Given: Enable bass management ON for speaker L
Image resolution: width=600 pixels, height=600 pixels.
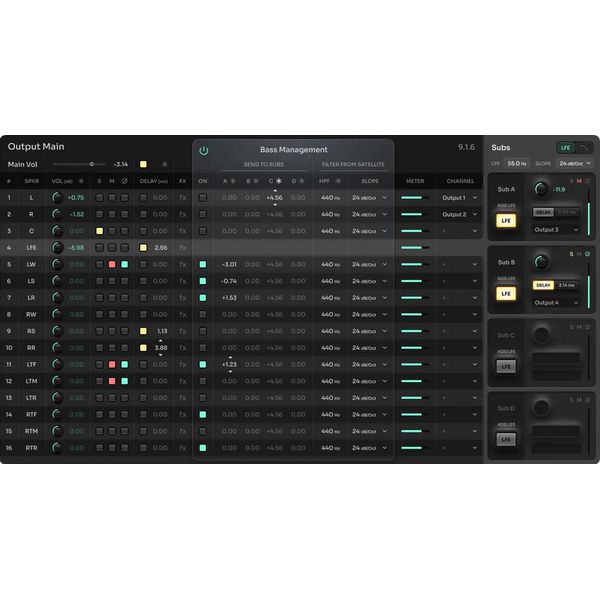Looking at the screenshot, I should coord(203,198).
